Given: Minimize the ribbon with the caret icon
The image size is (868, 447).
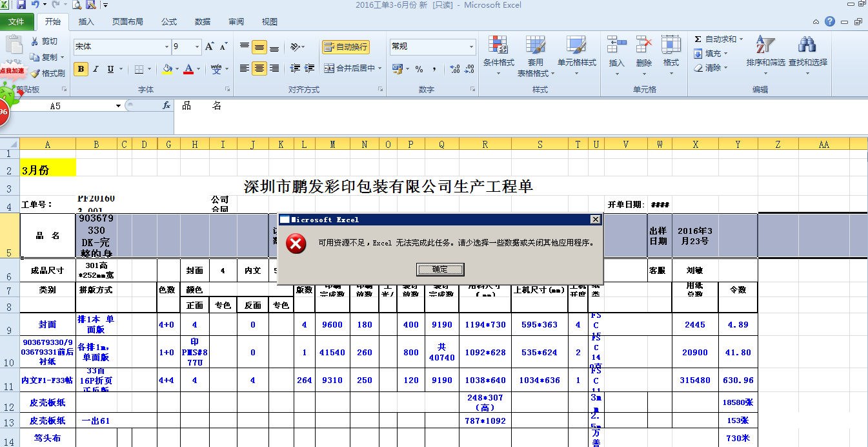Looking at the screenshot, I should (x=816, y=22).
